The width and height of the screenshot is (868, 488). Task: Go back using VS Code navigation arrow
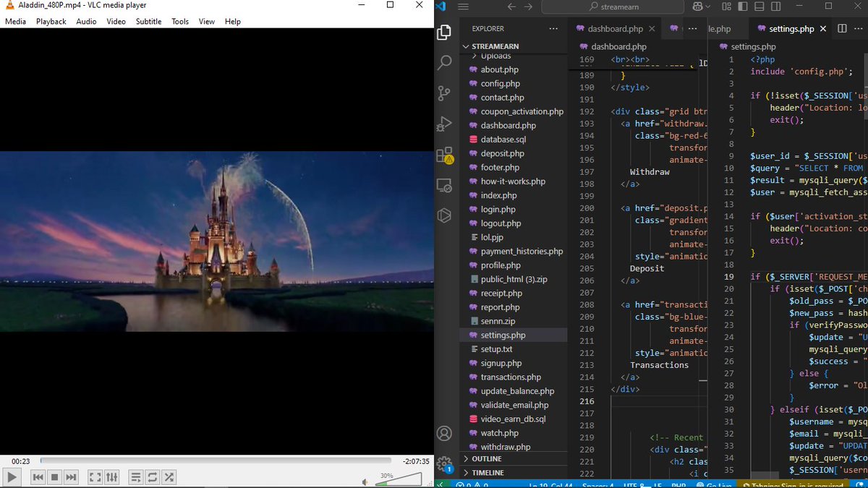(512, 7)
